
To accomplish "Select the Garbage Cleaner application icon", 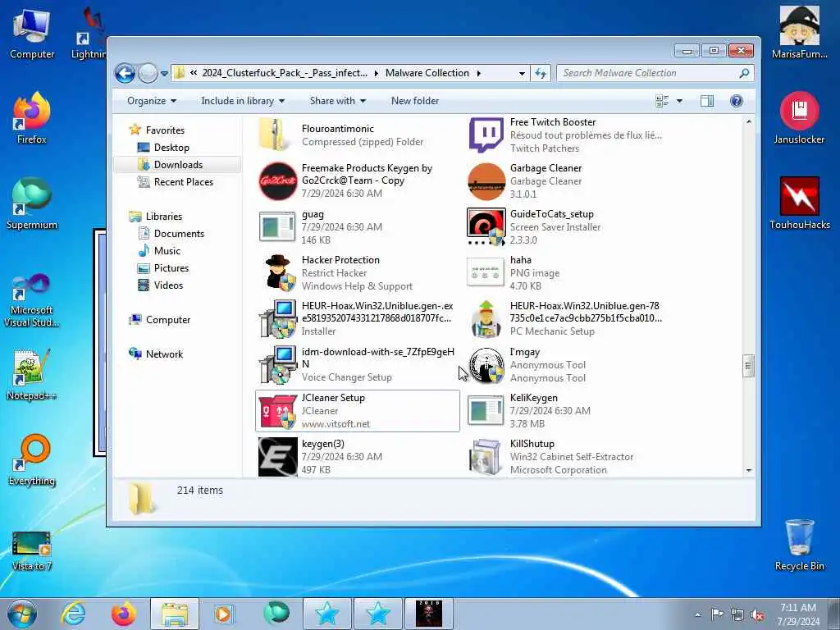I will click(x=486, y=181).
